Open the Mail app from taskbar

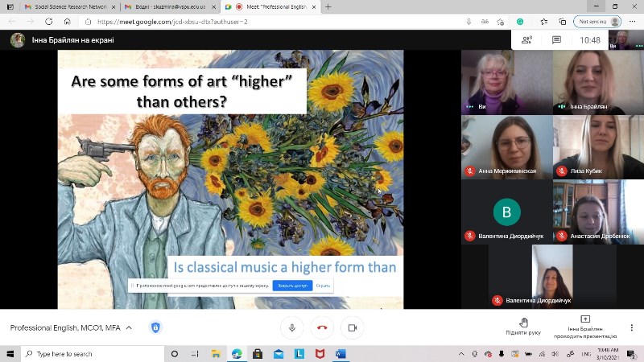click(x=279, y=354)
